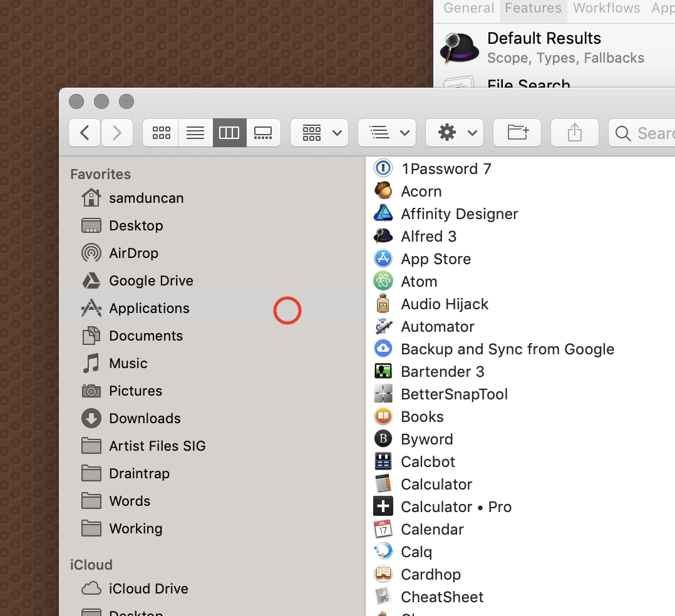Viewport: 675px width, 616px height.
Task: Select the Alfred 3 app icon
Action: click(x=383, y=236)
